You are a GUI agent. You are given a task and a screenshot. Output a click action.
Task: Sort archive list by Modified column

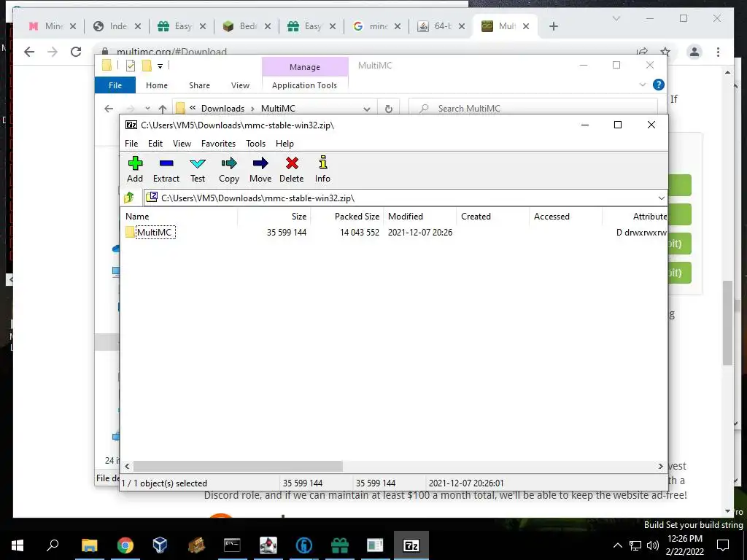coord(406,216)
